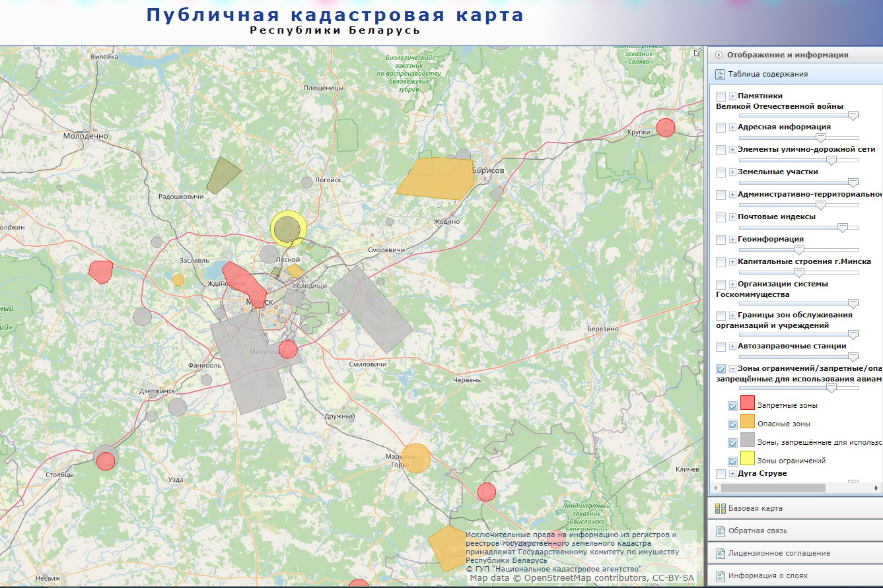This screenshot has height=588, width=883.
Task: Click the layer list scroll left arrow
Action: pyautogui.click(x=713, y=488)
